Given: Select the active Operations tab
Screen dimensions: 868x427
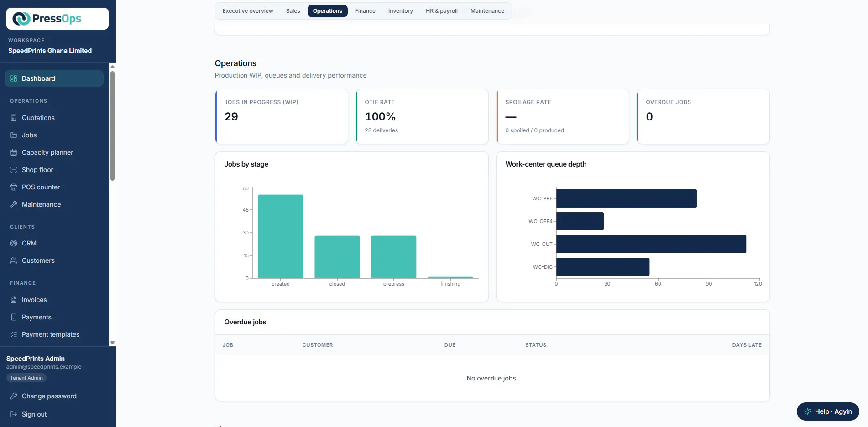Looking at the screenshot, I should click(x=328, y=11).
